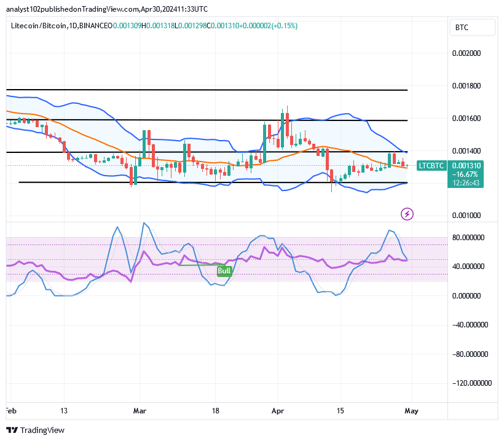The image size is (504, 441).
Task: Click the TradingView logo at bottom
Action: click(35, 430)
